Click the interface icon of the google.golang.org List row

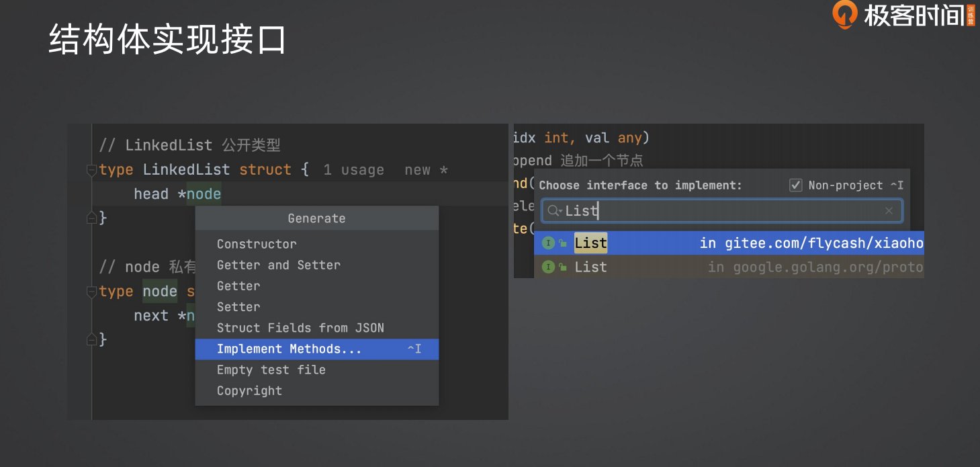point(548,267)
